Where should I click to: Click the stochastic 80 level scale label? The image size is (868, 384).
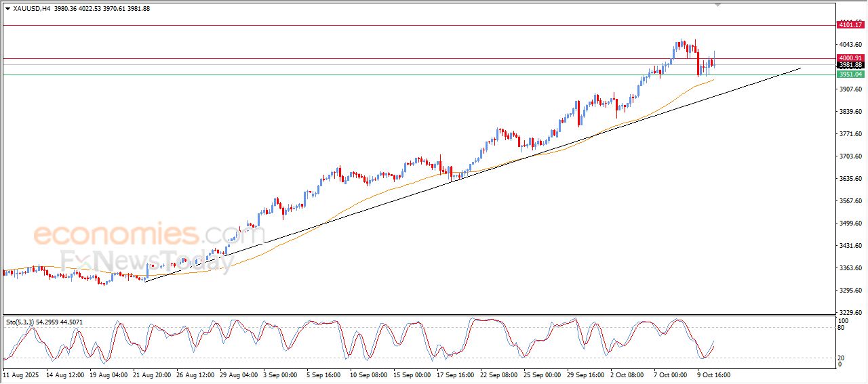842,328
